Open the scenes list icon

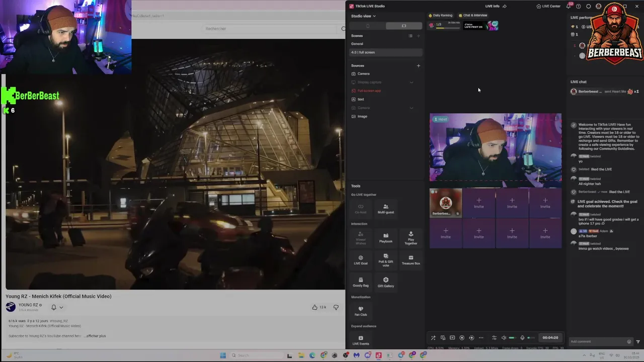(411, 36)
